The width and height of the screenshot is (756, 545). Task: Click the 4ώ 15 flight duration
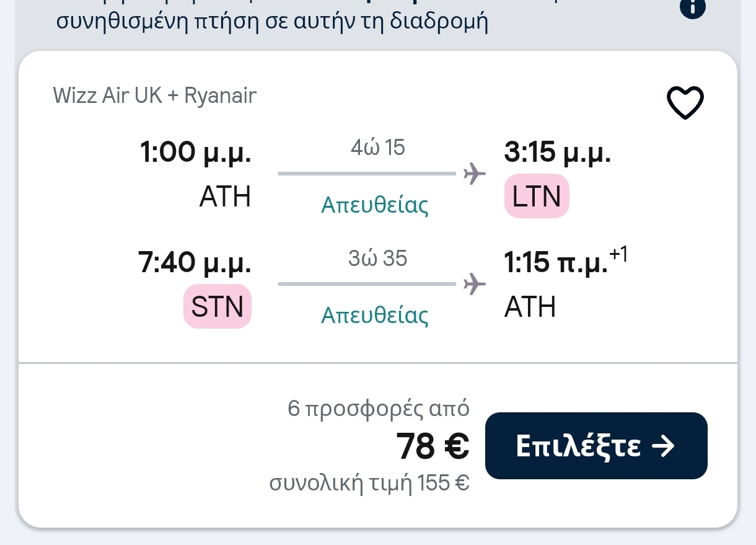tap(377, 148)
